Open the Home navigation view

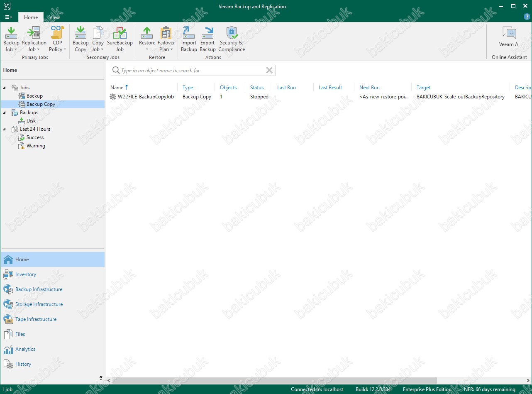coord(52,259)
